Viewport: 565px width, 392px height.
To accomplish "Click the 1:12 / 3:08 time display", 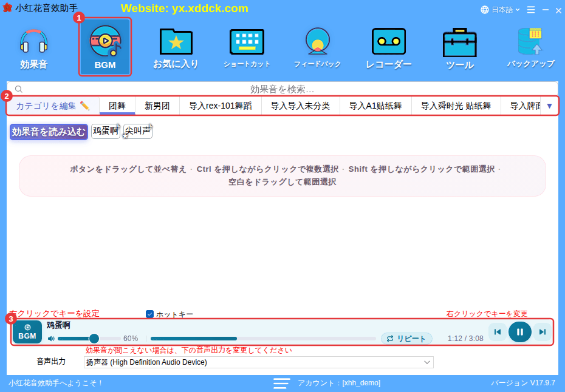I will 465,339.
